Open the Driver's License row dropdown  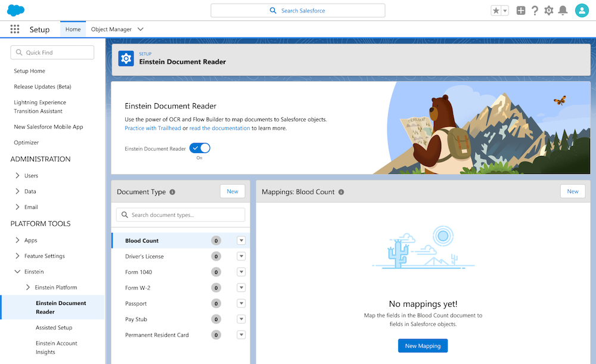pyautogui.click(x=241, y=256)
